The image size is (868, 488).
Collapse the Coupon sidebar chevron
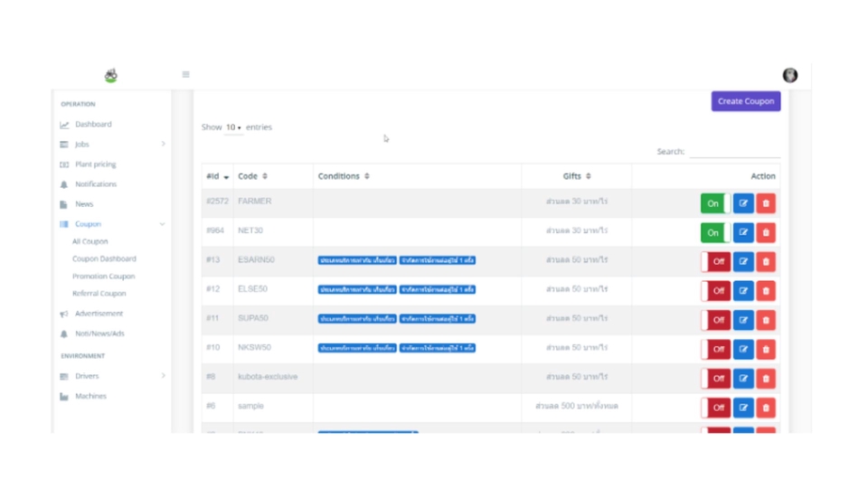(162, 224)
